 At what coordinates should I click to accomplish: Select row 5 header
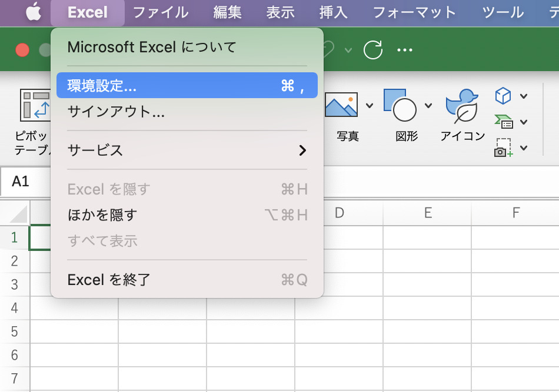tap(15, 331)
